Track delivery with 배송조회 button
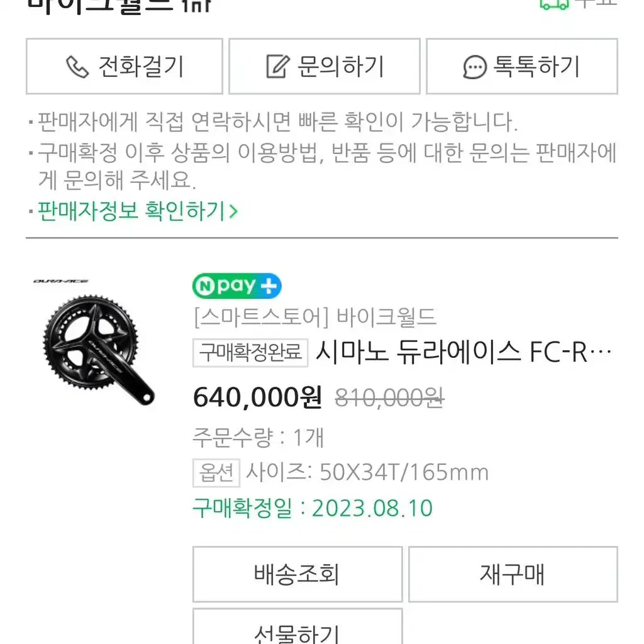This screenshot has width=644, height=644. pos(297,574)
